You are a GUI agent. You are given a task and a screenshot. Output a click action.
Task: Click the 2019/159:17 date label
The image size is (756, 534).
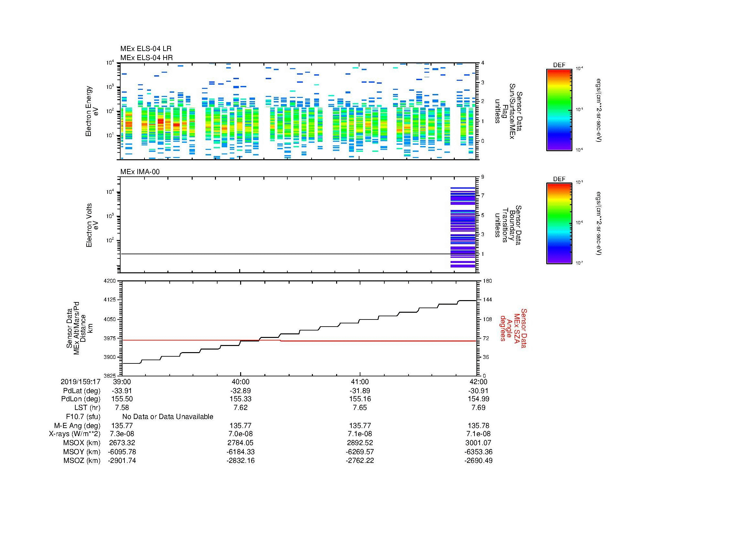coord(80,382)
